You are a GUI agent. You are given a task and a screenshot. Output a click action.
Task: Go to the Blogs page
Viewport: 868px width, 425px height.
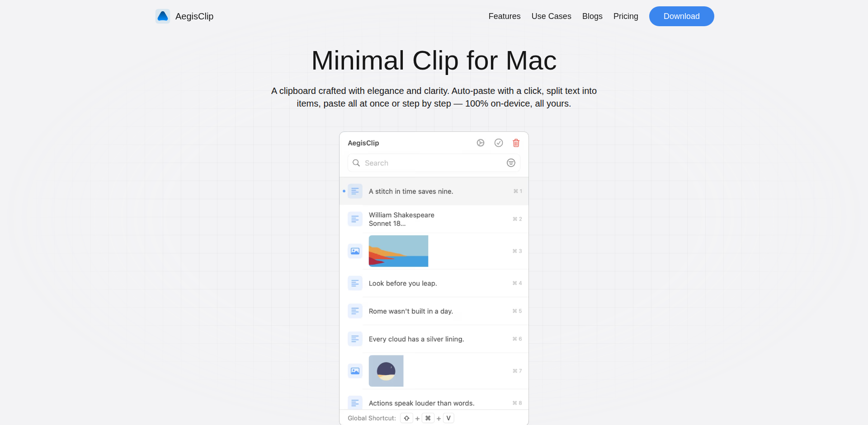[x=592, y=16]
